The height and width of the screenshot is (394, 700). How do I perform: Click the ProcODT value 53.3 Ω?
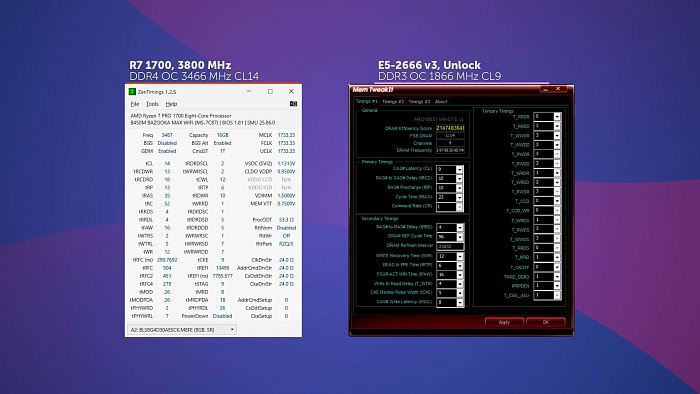point(286,220)
